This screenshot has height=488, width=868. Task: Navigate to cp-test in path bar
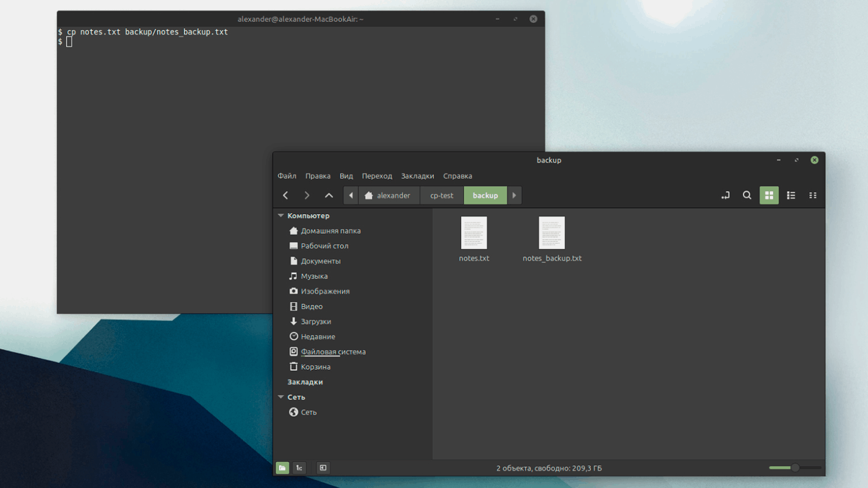[441, 196]
